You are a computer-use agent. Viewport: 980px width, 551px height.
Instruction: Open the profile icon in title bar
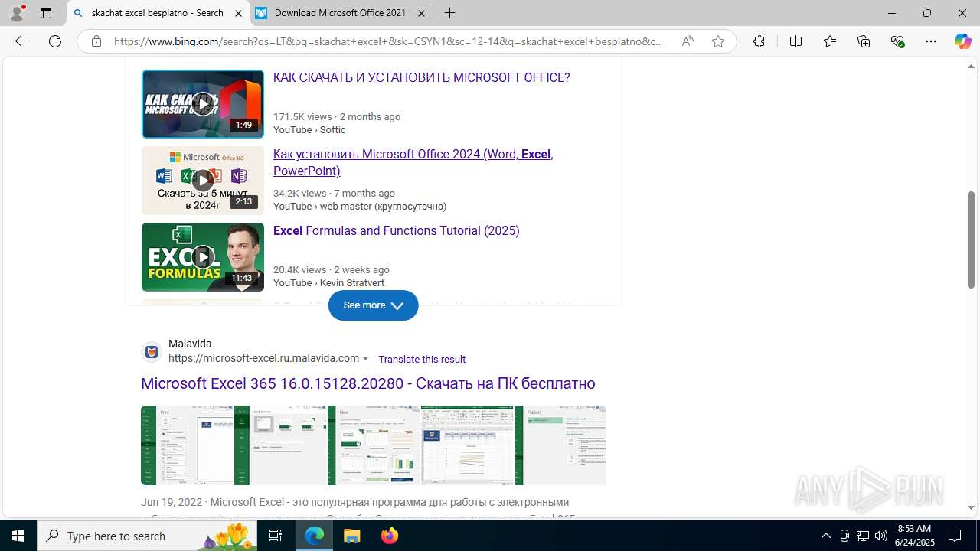(x=17, y=13)
